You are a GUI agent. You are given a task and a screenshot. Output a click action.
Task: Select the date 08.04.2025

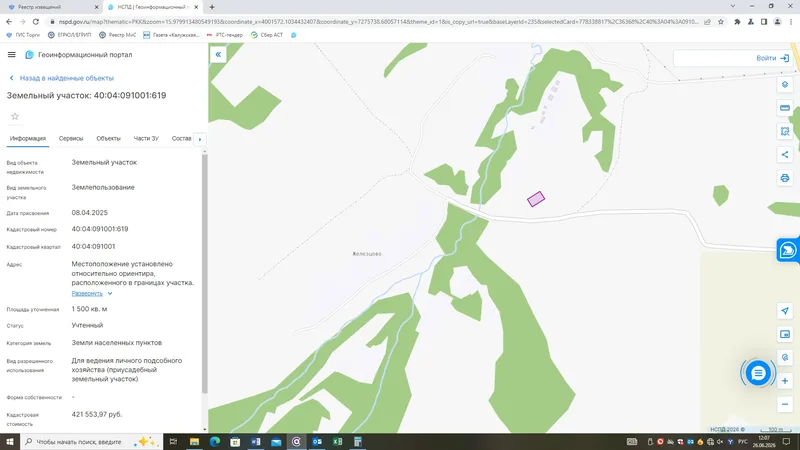click(x=89, y=213)
